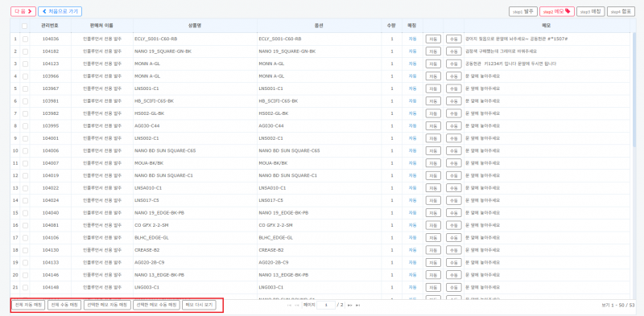This screenshot has height=316, width=644.
Task: Check the box for row 104019
Action: click(x=26, y=175)
